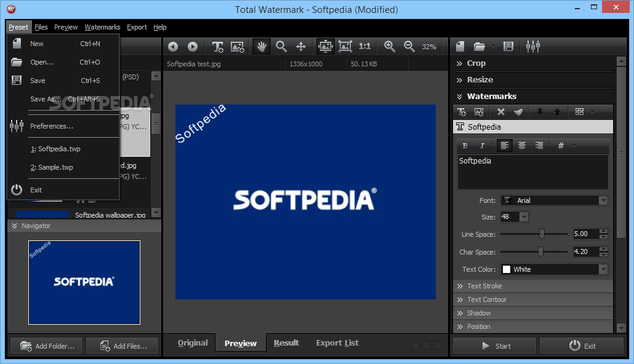Click the Add Files... button
This screenshot has width=634, height=364.
click(x=122, y=346)
